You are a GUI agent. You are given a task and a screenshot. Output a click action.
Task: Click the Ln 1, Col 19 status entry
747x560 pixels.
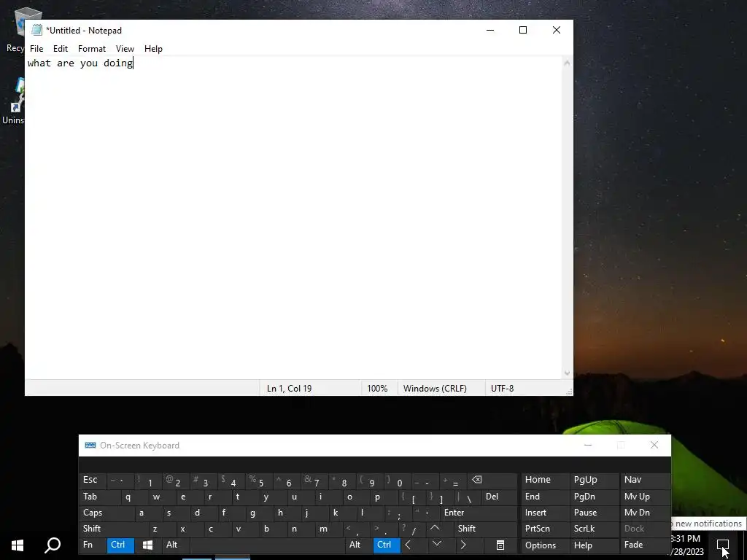click(289, 389)
